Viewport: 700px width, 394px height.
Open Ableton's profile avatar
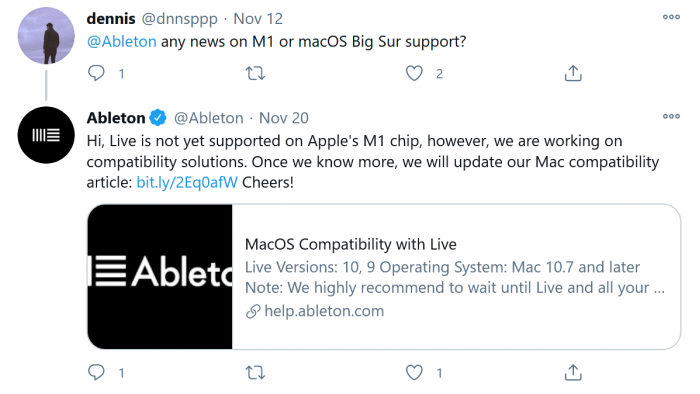(x=46, y=135)
